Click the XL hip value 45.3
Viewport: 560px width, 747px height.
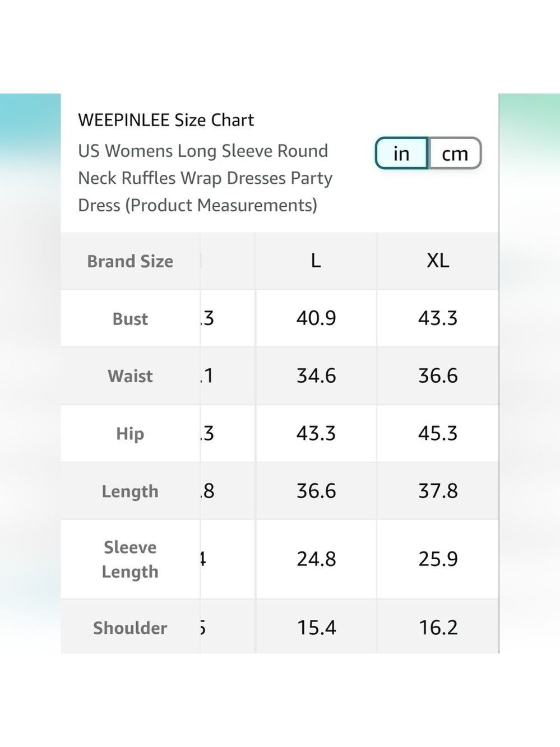click(438, 433)
